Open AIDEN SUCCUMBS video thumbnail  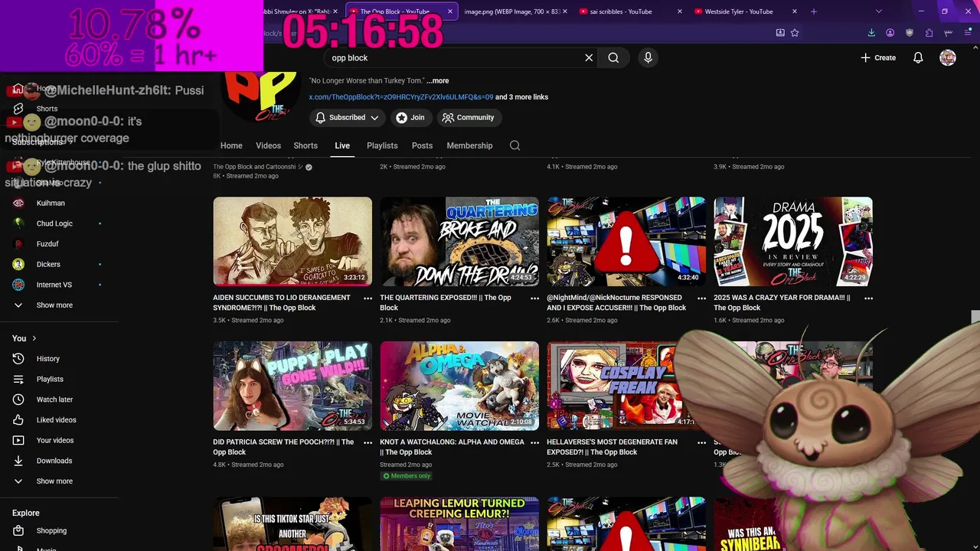pyautogui.click(x=292, y=241)
